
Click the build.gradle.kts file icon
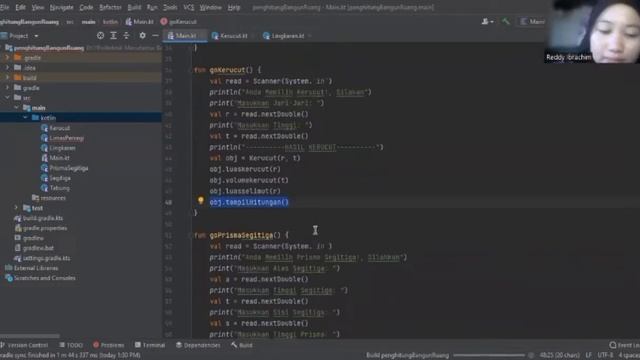[x=18, y=218]
